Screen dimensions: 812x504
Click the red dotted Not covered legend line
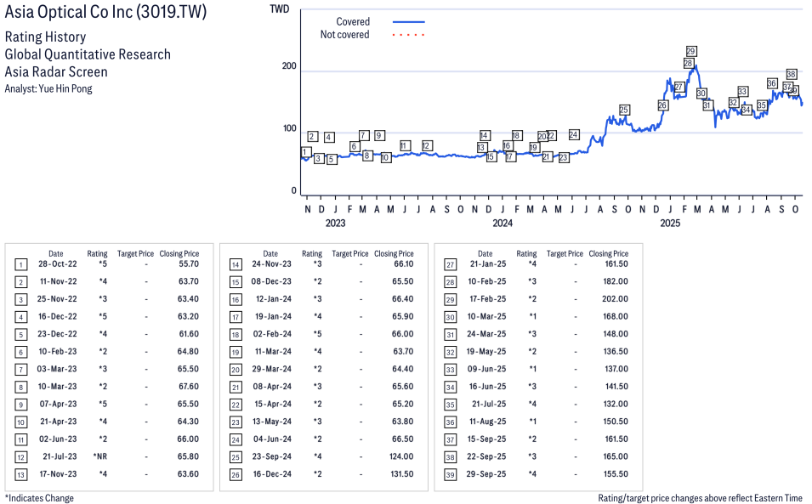click(408, 35)
